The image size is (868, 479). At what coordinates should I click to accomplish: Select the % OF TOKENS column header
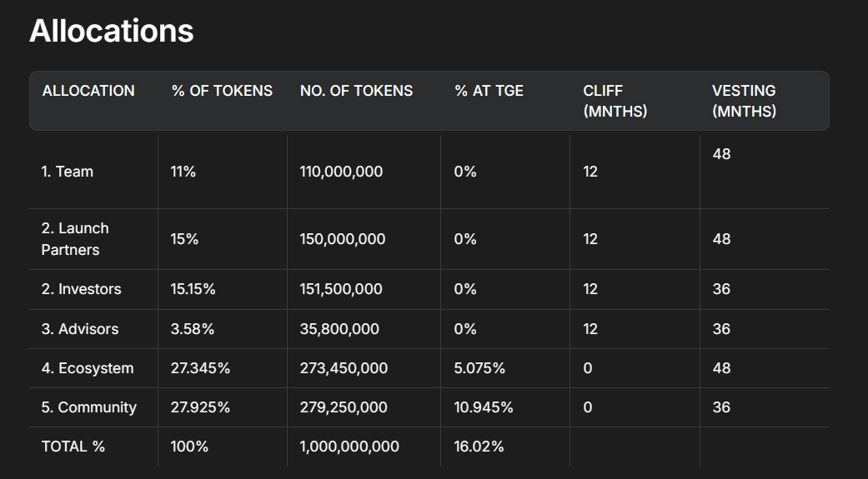click(x=222, y=91)
